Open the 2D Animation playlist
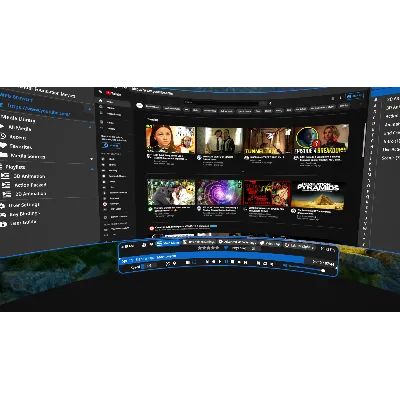400x400 pixels. pyautogui.click(x=30, y=194)
